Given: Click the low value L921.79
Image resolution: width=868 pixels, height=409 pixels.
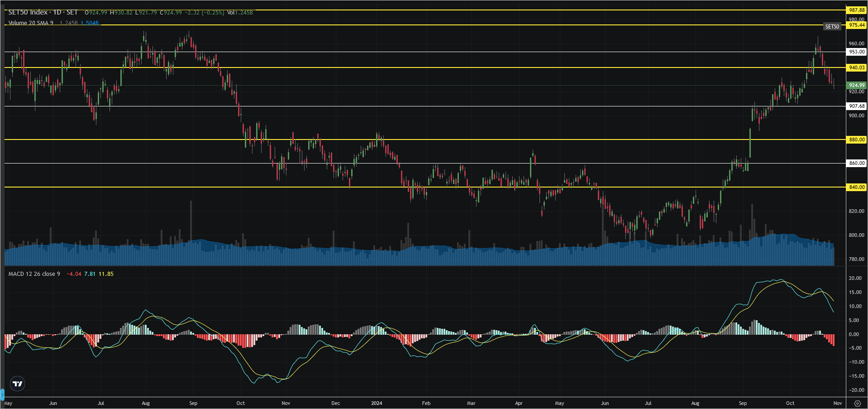Looking at the screenshot, I should point(146,13).
